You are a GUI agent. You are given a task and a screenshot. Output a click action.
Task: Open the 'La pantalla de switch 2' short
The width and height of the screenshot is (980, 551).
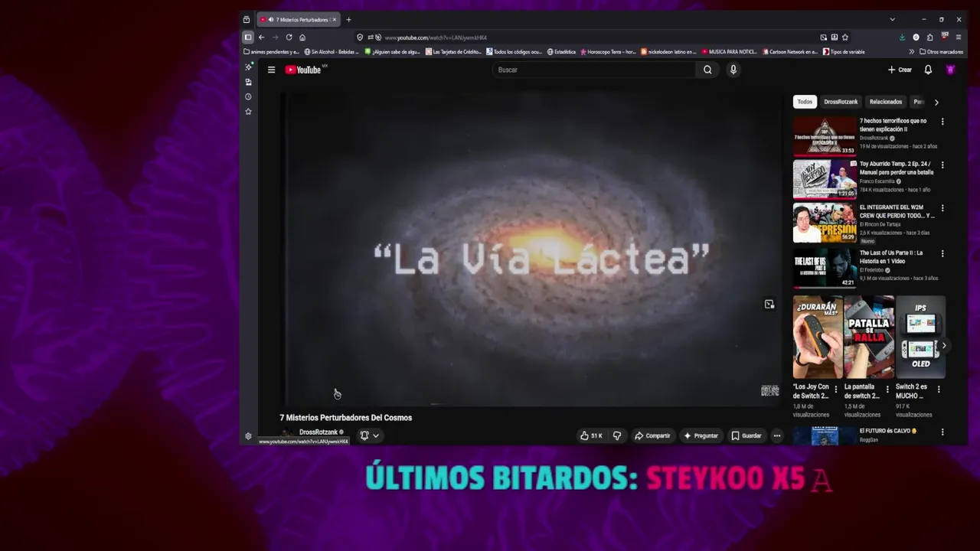point(869,337)
